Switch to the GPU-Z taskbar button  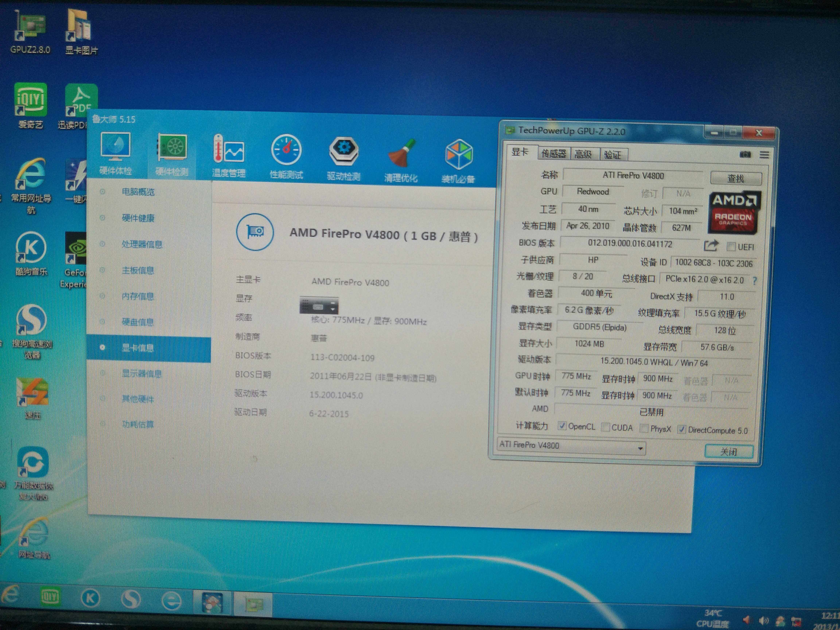(x=253, y=604)
